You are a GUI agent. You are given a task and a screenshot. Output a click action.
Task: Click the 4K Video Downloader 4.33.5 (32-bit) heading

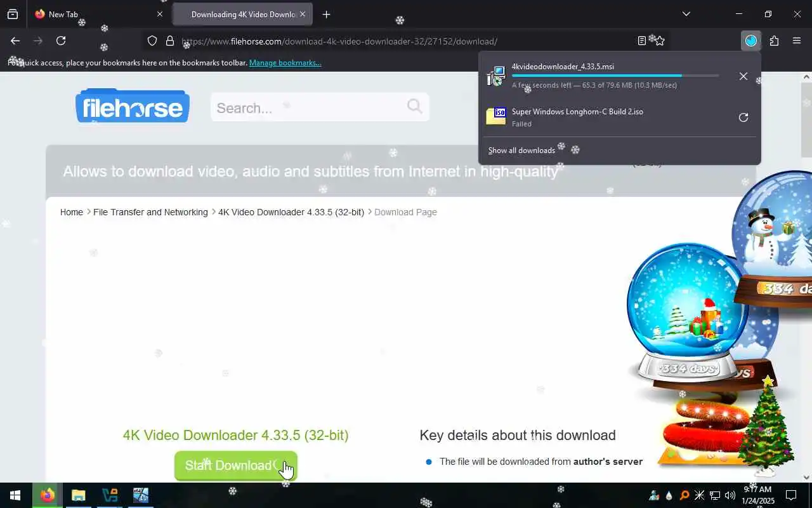click(x=235, y=435)
